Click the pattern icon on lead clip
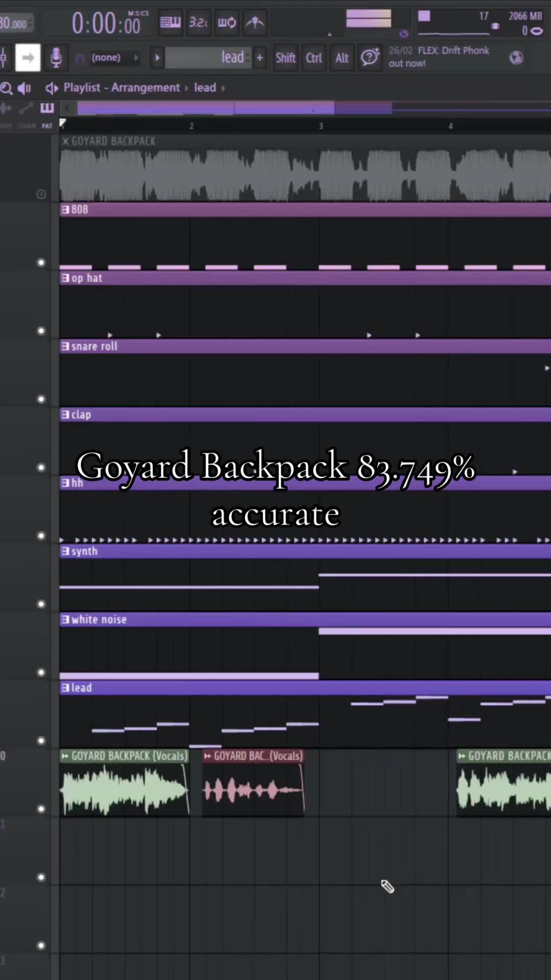 [65, 688]
